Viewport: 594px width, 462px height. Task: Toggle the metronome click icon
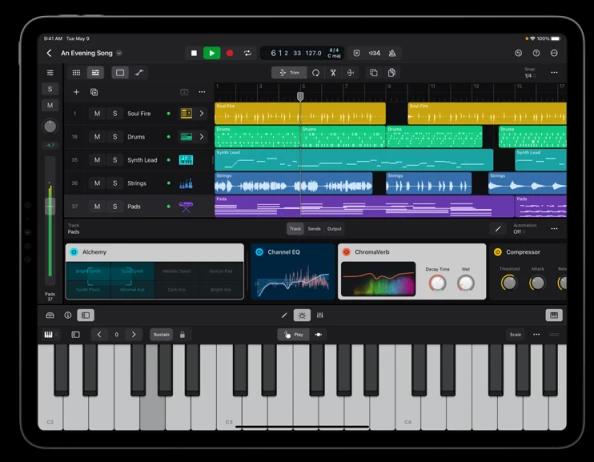[x=392, y=53]
